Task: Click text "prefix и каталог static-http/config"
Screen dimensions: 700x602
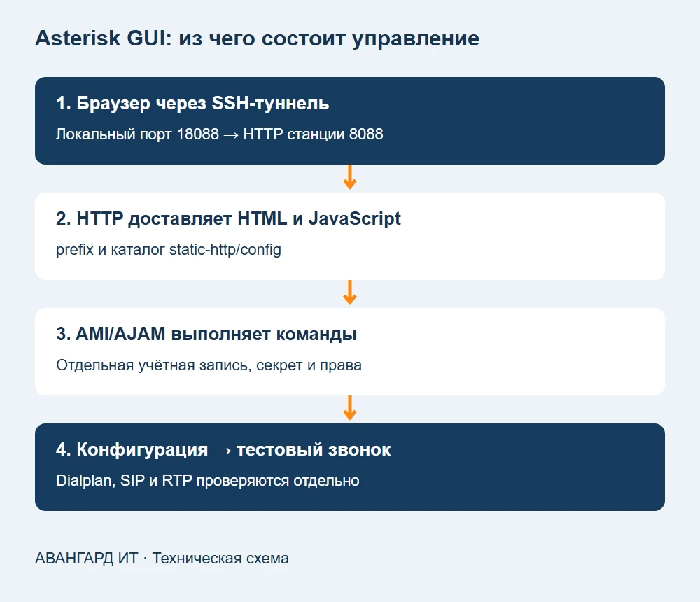Action: click(169, 250)
